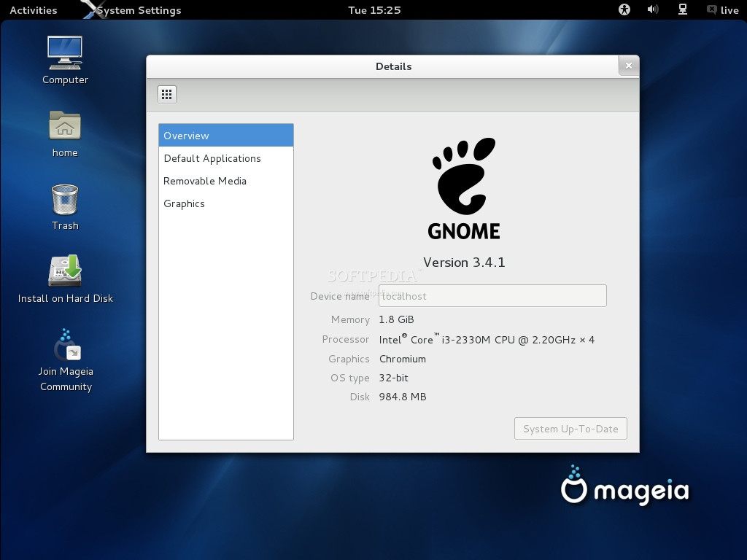Show all settings grid icon
Screen dimensions: 747x560
[x=167, y=95]
